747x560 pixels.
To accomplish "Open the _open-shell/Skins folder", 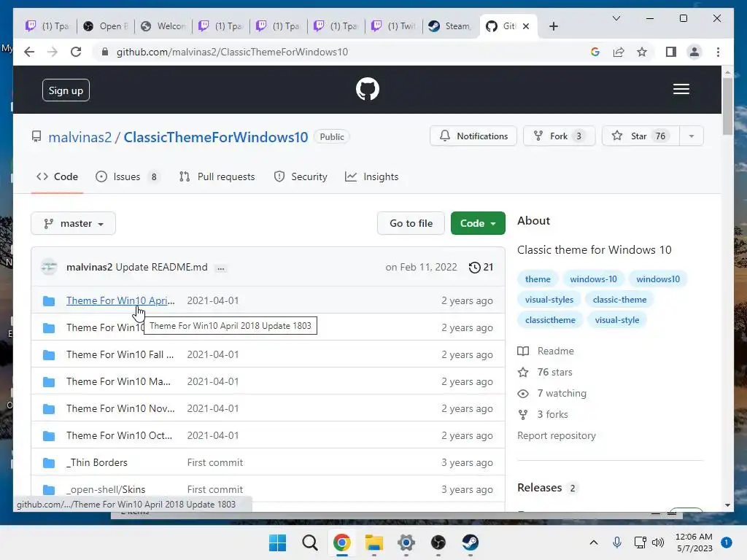I will tap(106, 489).
